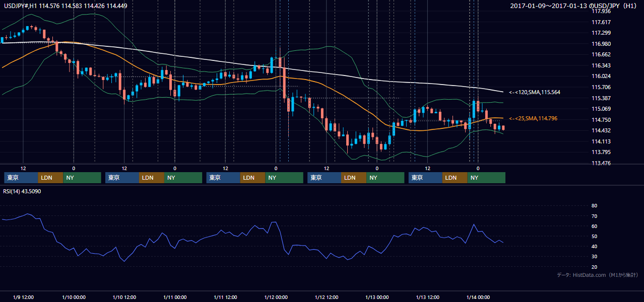The height and width of the screenshot is (302, 644).
Task: Click RSI scale value 50
Action: pos(594,236)
